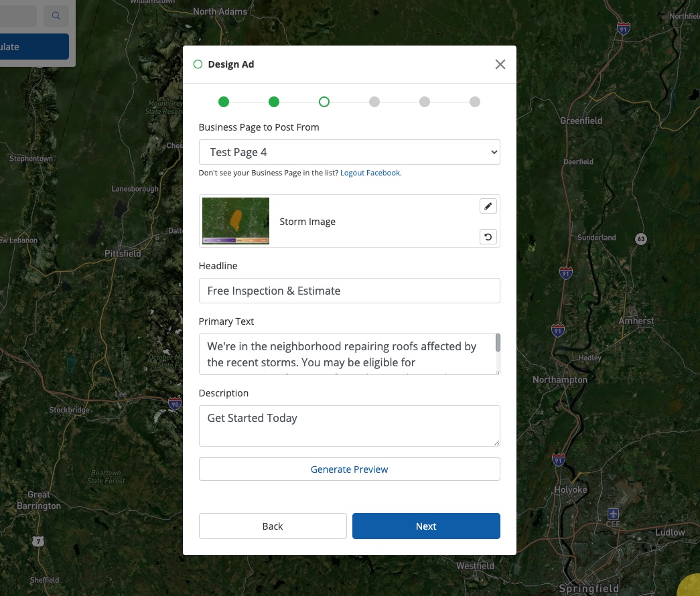Click the US Route 7 shield on the map
700x596 pixels.
point(39,541)
